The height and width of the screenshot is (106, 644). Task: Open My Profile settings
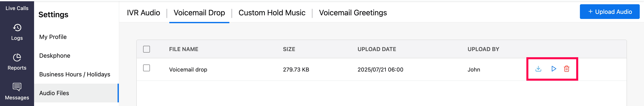53,37
